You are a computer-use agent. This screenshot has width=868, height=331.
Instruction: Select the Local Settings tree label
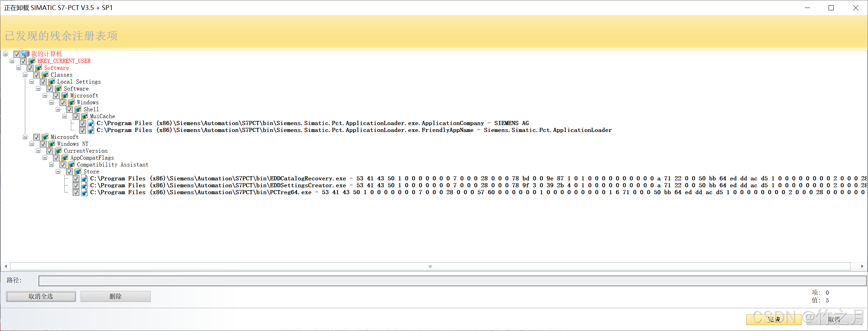tap(79, 82)
